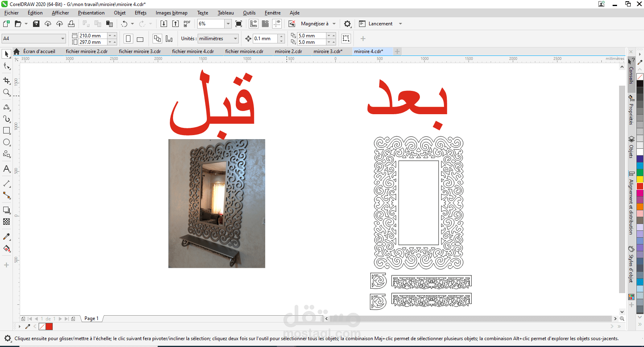This screenshot has height=347, width=644.
Task: Open the Propriétés docker
Action: click(631, 110)
